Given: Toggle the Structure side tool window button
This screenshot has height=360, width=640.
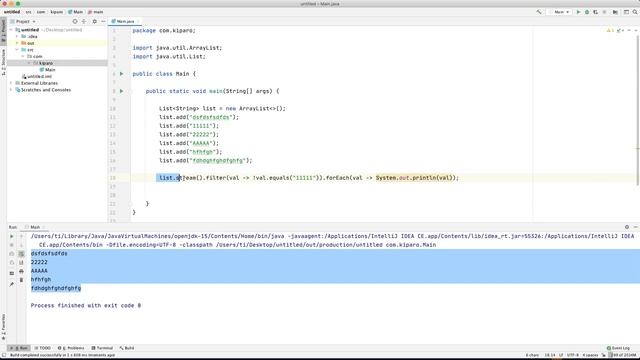Looking at the screenshot, I should (3, 62).
